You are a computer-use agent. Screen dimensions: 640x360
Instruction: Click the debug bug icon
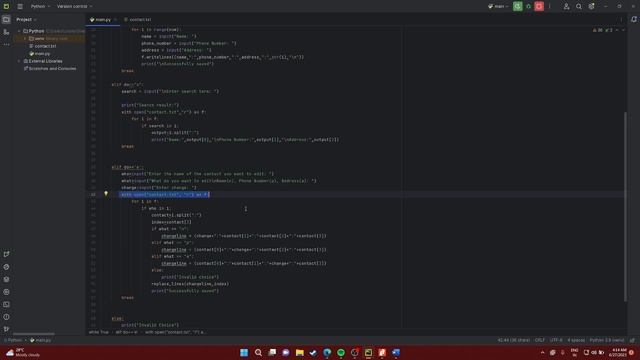529,6
